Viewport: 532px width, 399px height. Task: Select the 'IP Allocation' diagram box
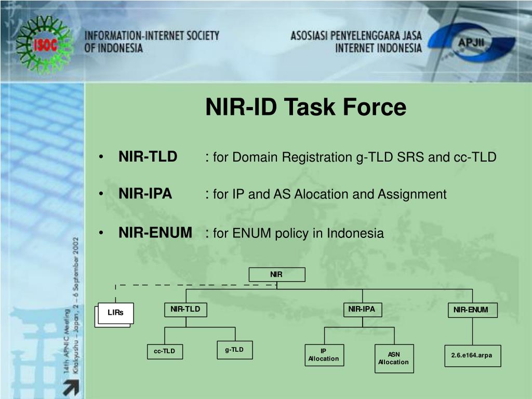coord(324,355)
